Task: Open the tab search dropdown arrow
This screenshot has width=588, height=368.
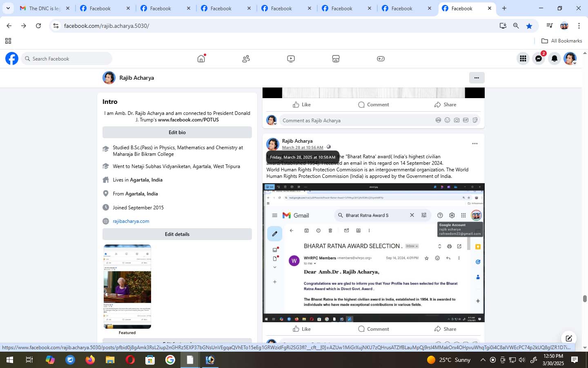Action: pos(8,8)
